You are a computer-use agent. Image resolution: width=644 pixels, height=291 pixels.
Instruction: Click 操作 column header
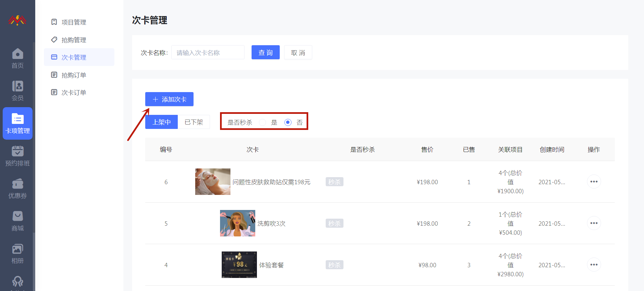pyautogui.click(x=593, y=149)
